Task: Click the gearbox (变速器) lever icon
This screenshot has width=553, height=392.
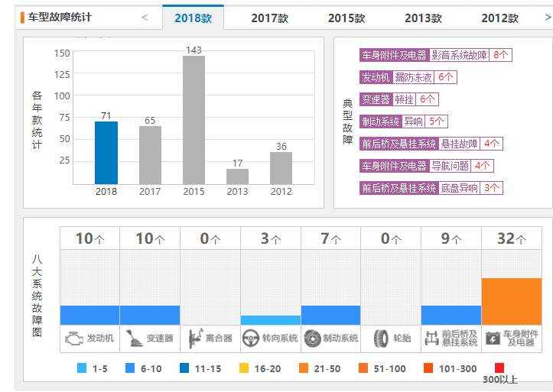Action: [x=134, y=339]
